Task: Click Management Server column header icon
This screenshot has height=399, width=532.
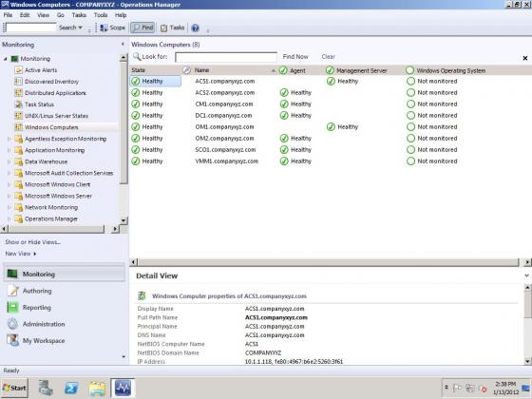Action: pos(330,70)
